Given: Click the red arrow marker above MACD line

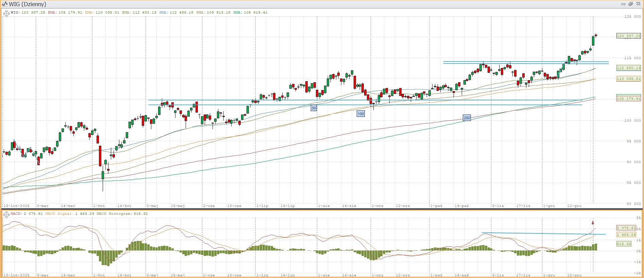Looking at the screenshot, I should (593, 223).
